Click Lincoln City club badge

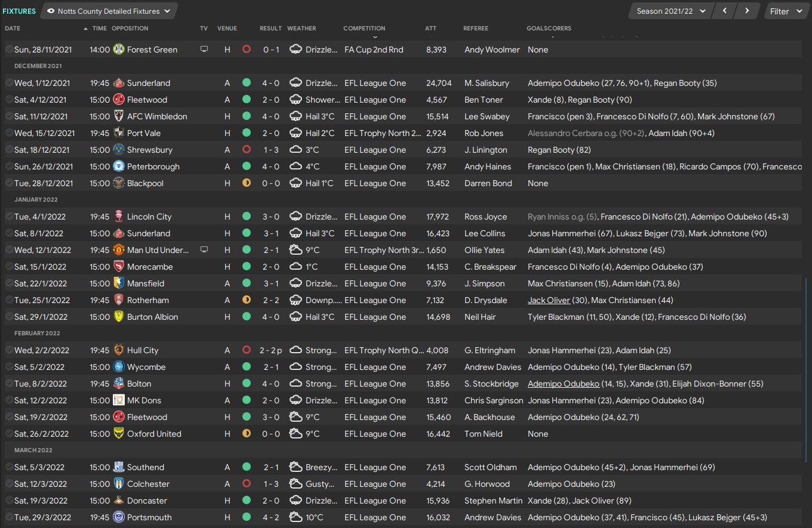(x=119, y=217)
